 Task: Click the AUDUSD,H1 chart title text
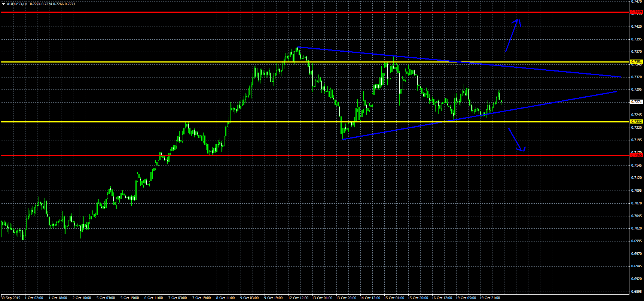[17, 4]
